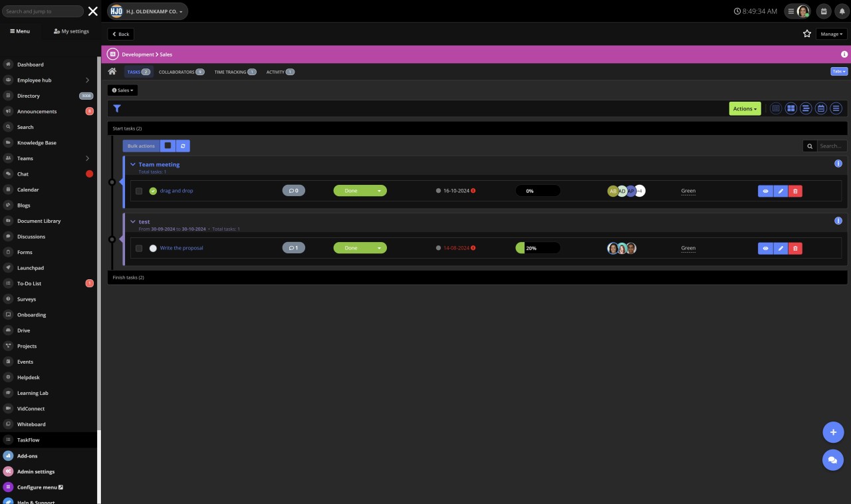This screenshot has height=504, width=851.
Task: Click the 20% progress bar
Action: click(538, 247)
